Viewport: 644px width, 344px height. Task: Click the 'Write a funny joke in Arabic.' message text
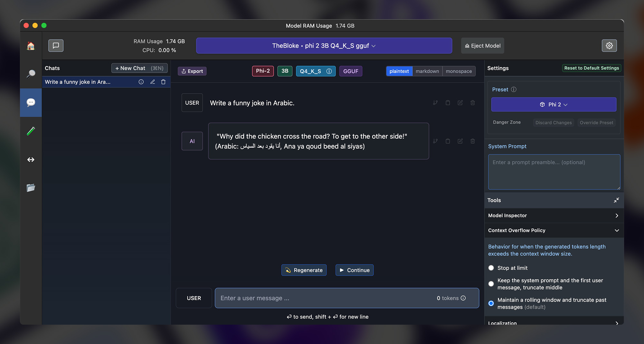[252, 103]
